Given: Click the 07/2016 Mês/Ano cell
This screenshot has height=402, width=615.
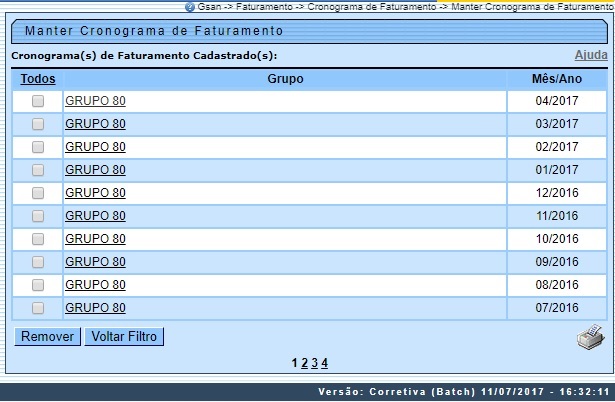Looking at the screenshot, I should point(557,308).
